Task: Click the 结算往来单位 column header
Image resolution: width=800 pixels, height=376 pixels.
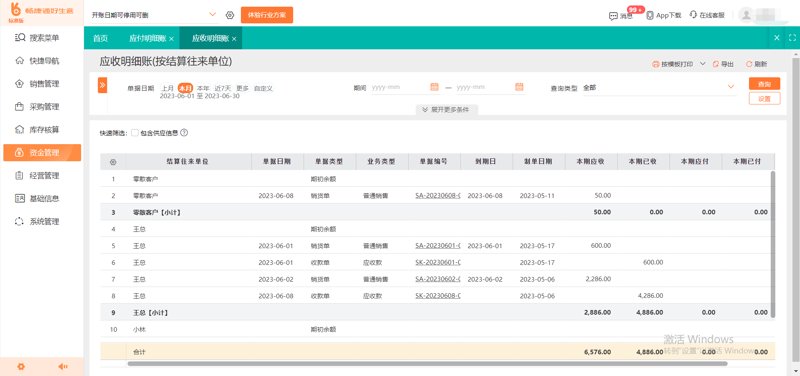Action: (x=188, y=161)
